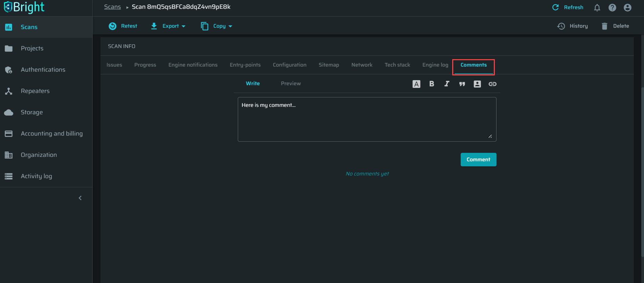Collapse the sidebar with chevron arrow

point(80,198)
